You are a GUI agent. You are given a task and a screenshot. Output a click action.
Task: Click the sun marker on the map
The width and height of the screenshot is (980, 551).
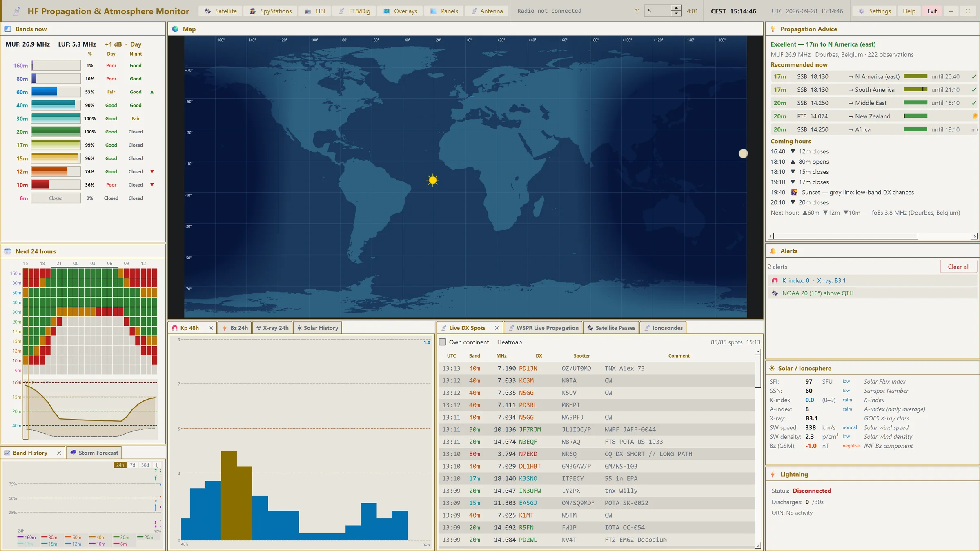pos(433,180)
